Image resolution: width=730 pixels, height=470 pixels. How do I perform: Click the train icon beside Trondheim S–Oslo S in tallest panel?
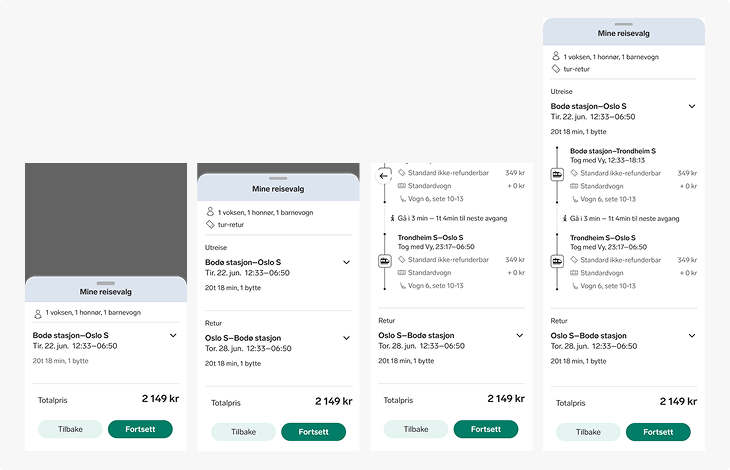(x=557, y=261)
